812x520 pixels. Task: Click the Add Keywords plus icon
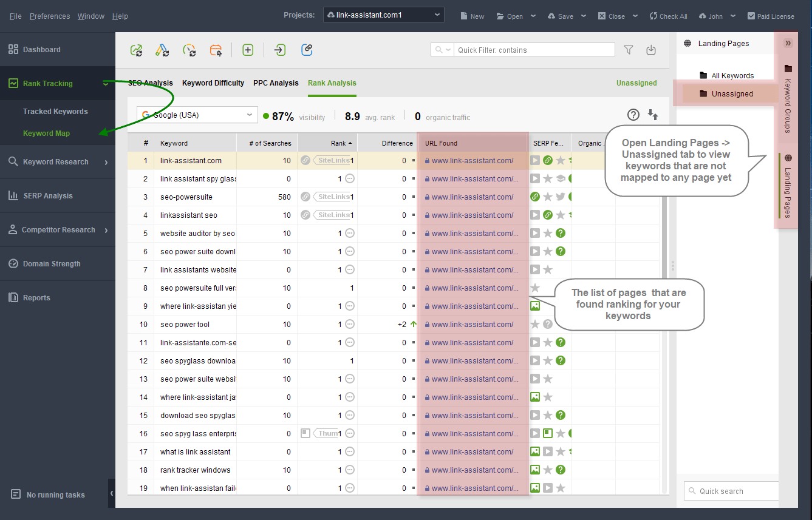[248, 50]
